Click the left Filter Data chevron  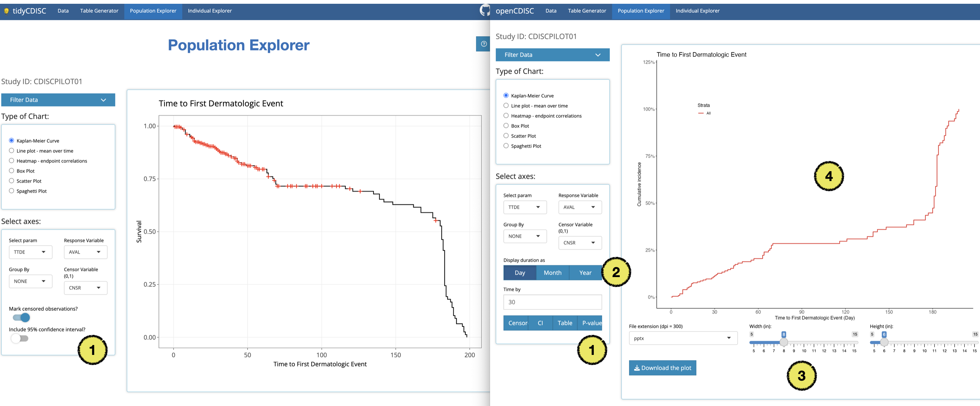(x=103, y=100)
